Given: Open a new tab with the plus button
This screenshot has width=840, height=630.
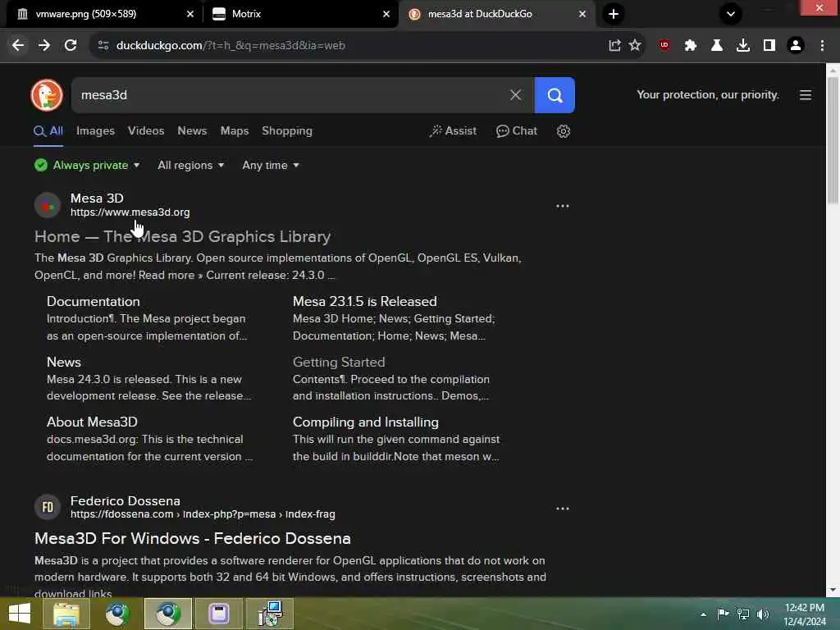Looking at the screenshot, I should coord(614,14).
